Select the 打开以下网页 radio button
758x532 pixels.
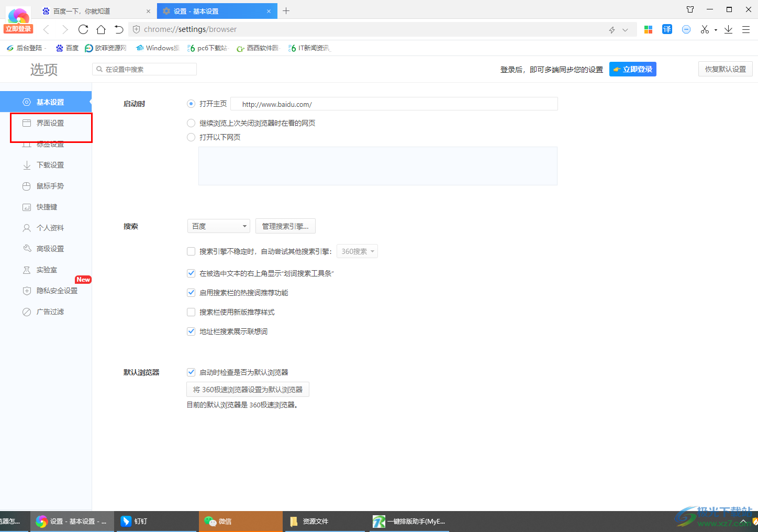click(x=191, y=137)
